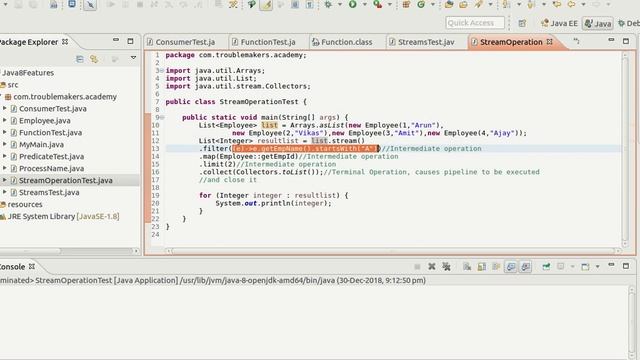Click Remove All Terminated Launches icon
The image size is (640, 360).
(446, 267)
